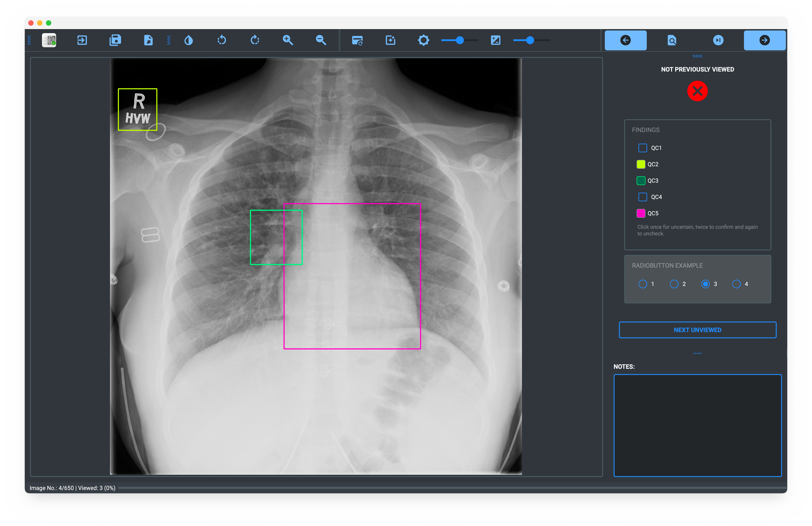
Task: Click the import/open folder arrow icon
Action: click(82, 40)
